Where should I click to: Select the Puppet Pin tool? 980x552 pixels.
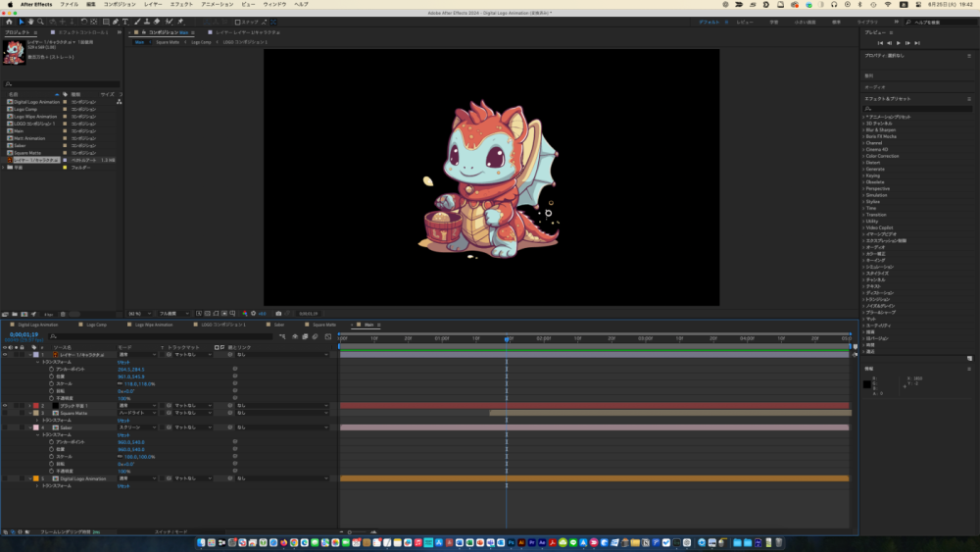click(x=179, y=21)
